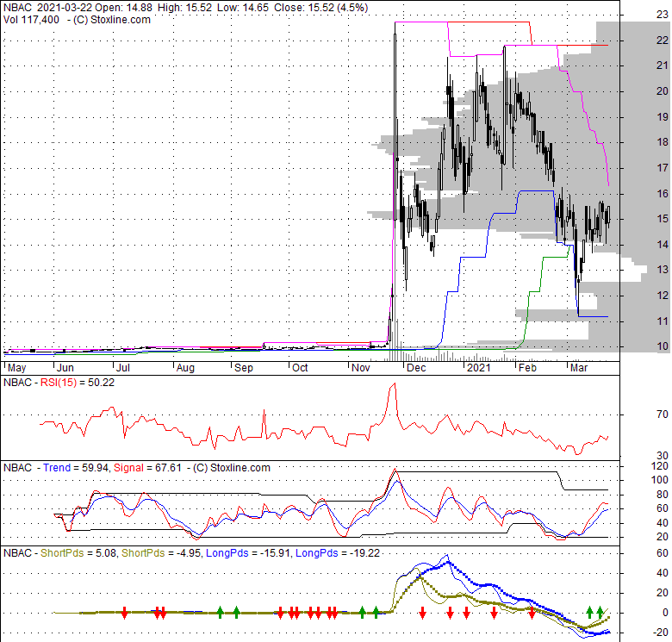Click price level 22 on price axis
This screenshot has height=642, width=672.
(663, 41)
